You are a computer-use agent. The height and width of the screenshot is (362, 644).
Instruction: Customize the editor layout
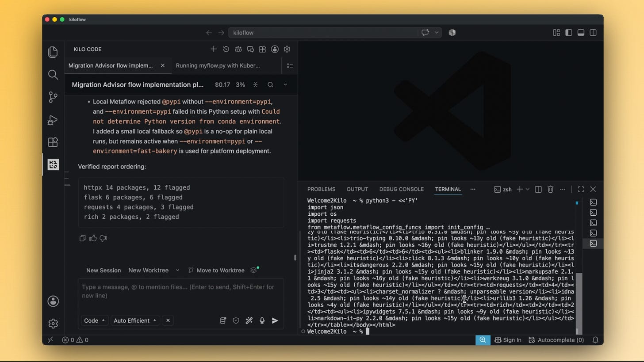point(556,32)
